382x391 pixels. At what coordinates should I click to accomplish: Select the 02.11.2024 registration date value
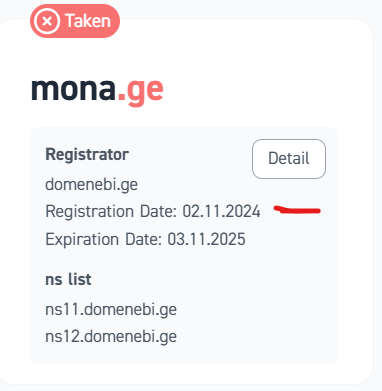pos(221,211)
